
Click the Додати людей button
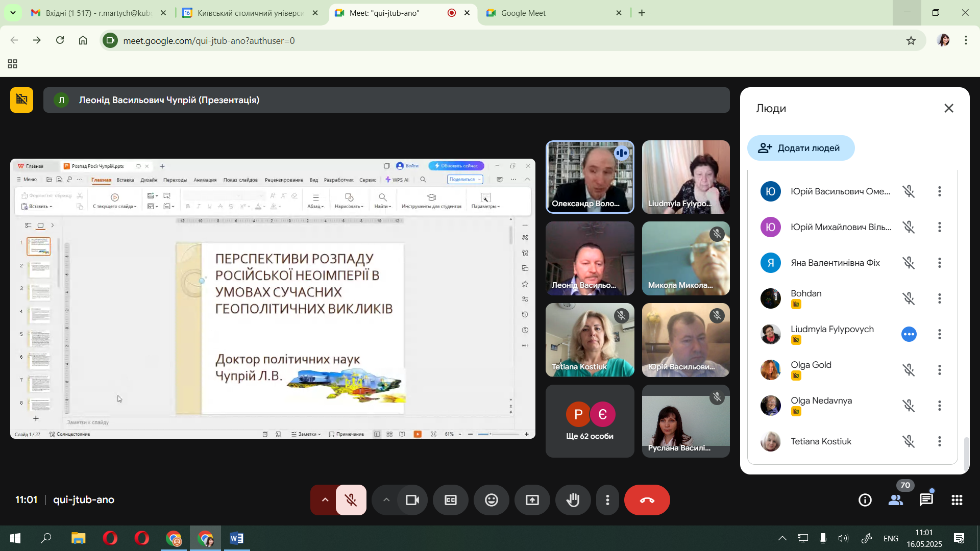[x=800, y=148]
